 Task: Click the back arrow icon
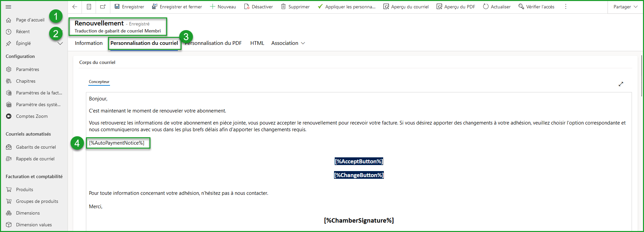click(x=75, y=7)
